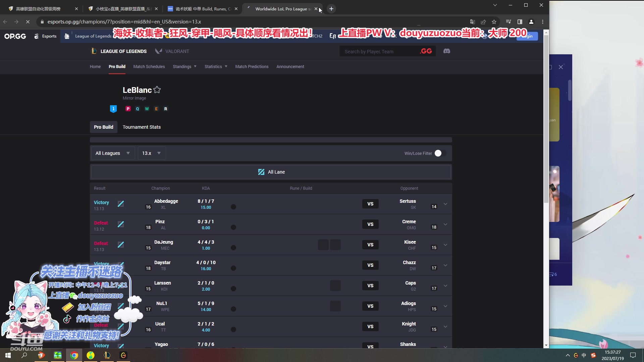644x362 pixels.
Task: Toggle the Win/Lose Filter switch
Action: tap(440, 153)
